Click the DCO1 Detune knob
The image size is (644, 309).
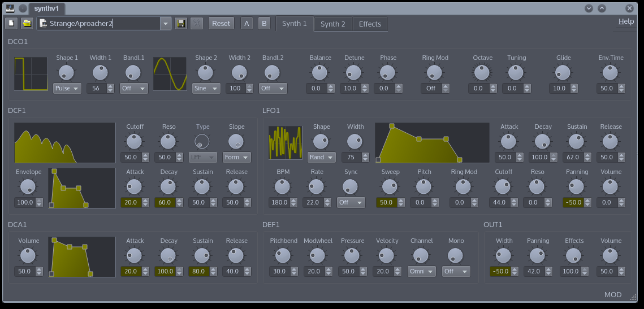pyautogui.click(x=353, y=73)
